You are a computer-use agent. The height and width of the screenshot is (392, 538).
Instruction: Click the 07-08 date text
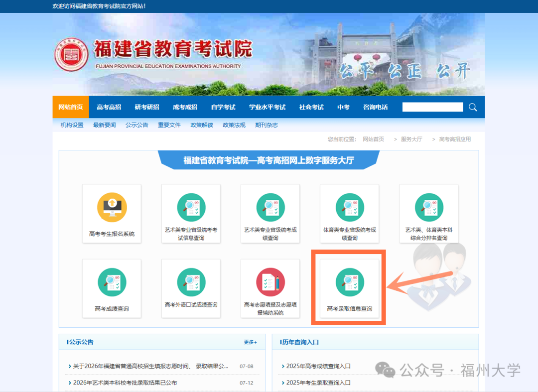tap(247, 366)
